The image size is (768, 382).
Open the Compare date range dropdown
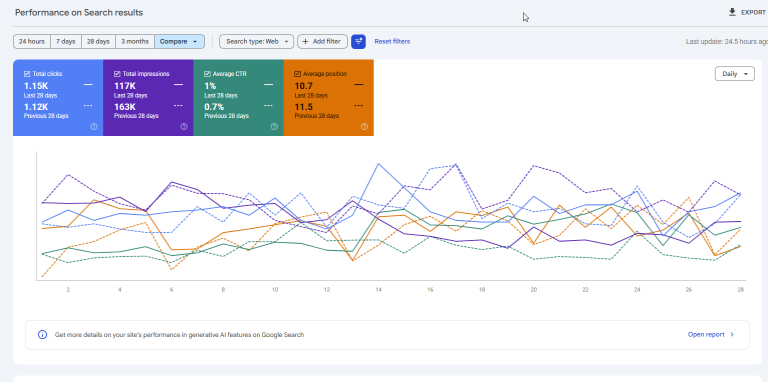click(179, 42)
